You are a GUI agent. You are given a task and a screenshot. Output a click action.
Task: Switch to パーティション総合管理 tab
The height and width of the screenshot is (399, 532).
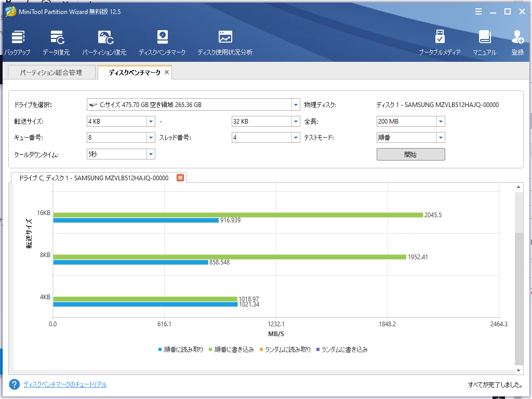point(51,73)
